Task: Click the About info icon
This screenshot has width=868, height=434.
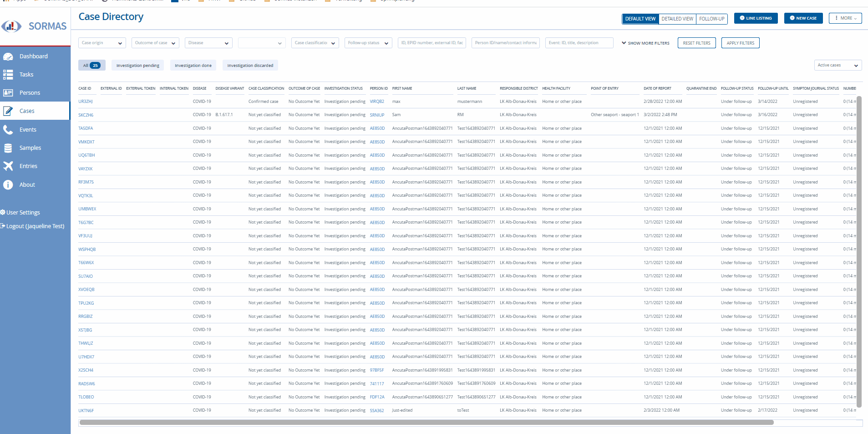Action: [x=8, y=185]
